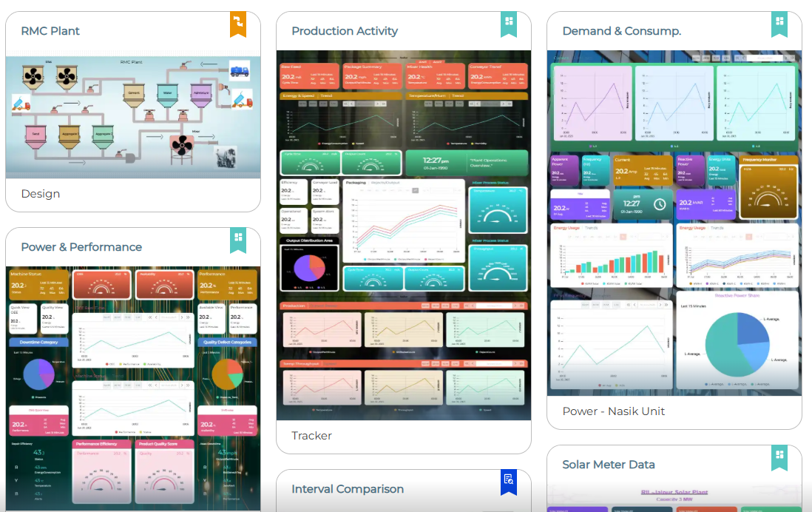Screen dimensions: 812x512
Task: Click the Tracker label under Production Activity
Action: (311, 436)
